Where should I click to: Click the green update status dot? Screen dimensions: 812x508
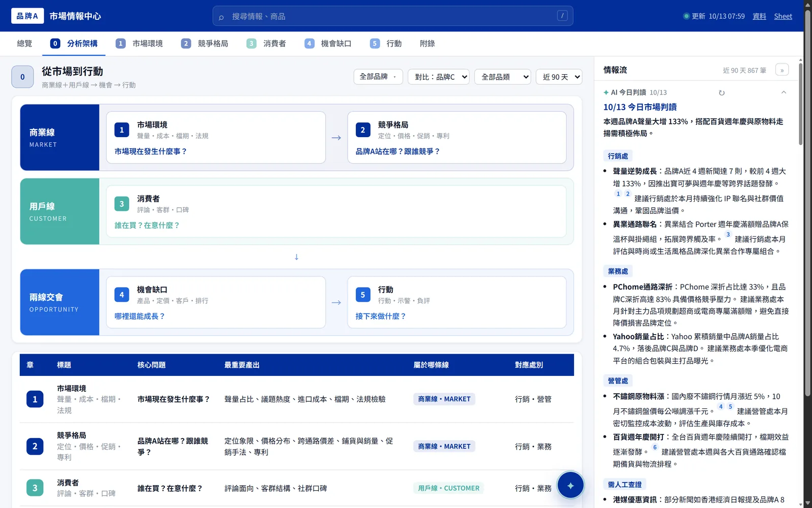click(686, 16)
